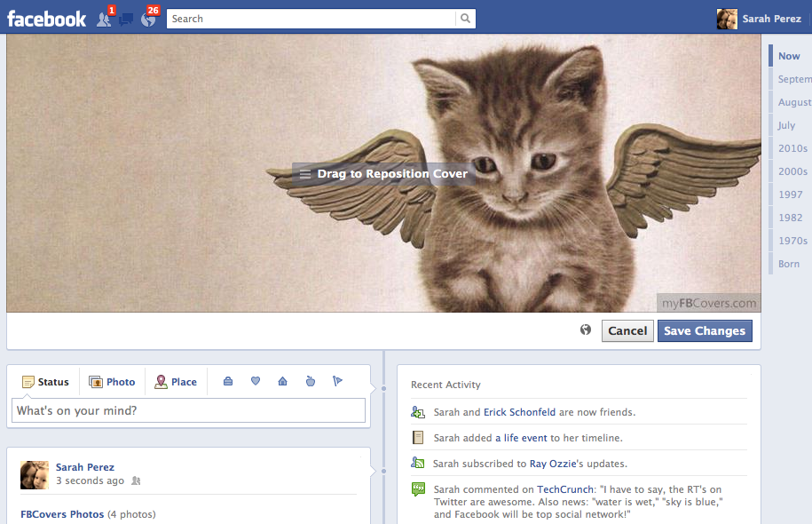Select the briefcase work life event icon
The image size is (812, 524).
pyautogui.click(x=228, y=382)
